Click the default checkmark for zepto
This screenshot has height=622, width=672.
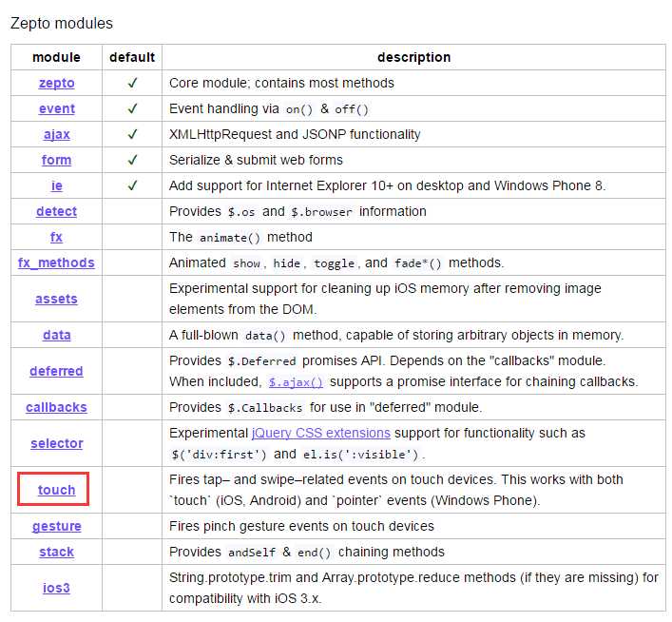pyautogui.click(x=132, y=83)
